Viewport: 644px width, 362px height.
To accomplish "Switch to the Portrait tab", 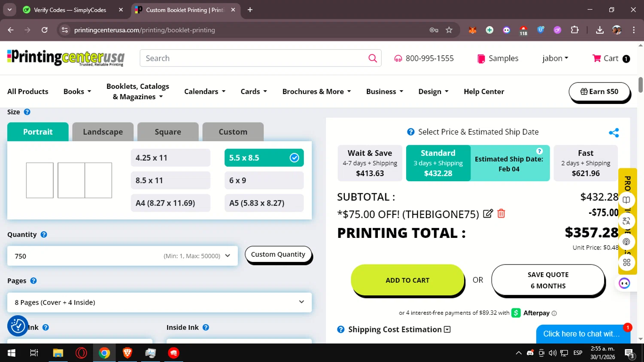I will [x=38, y=132].
